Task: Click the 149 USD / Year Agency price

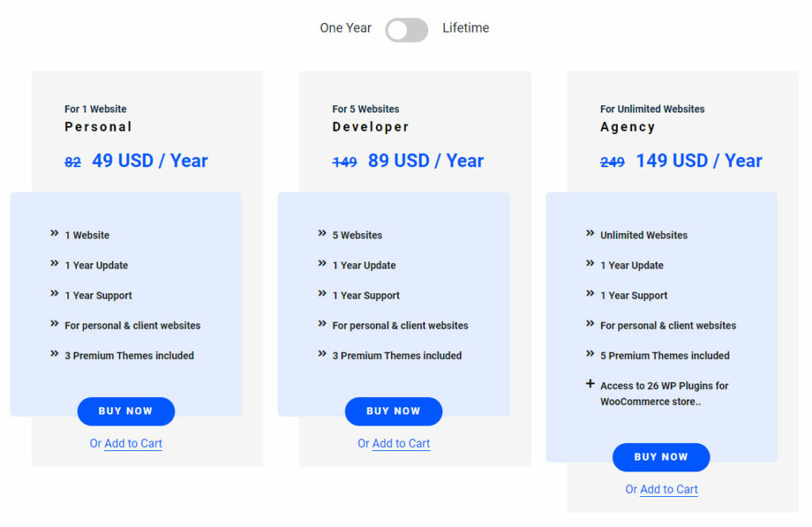Action: (x=699, y=161)
